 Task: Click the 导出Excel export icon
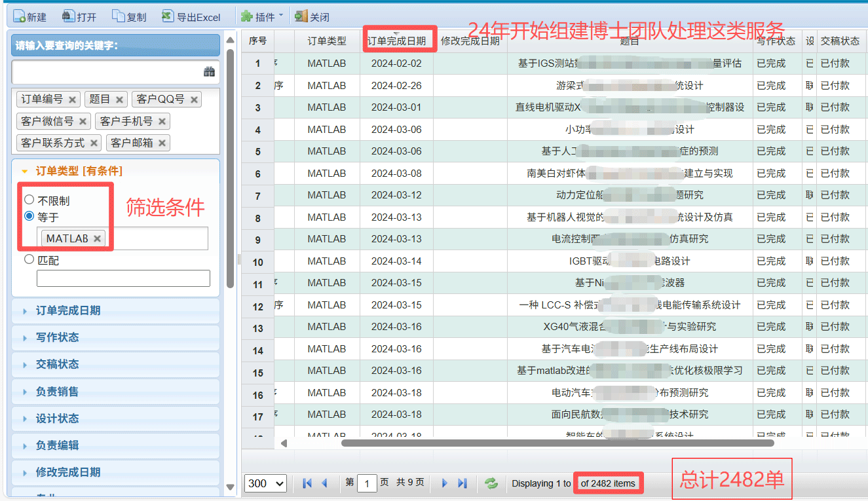point(168,16)
